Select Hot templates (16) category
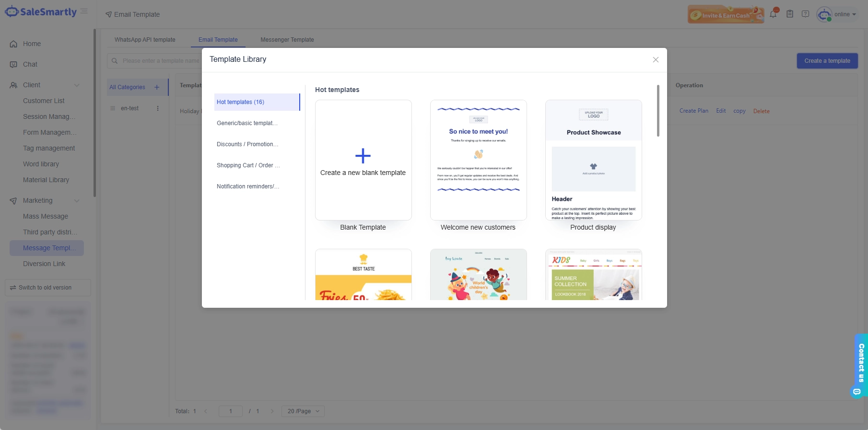The width and height of the screenshot is (868, 430). [x=257, y=102]
